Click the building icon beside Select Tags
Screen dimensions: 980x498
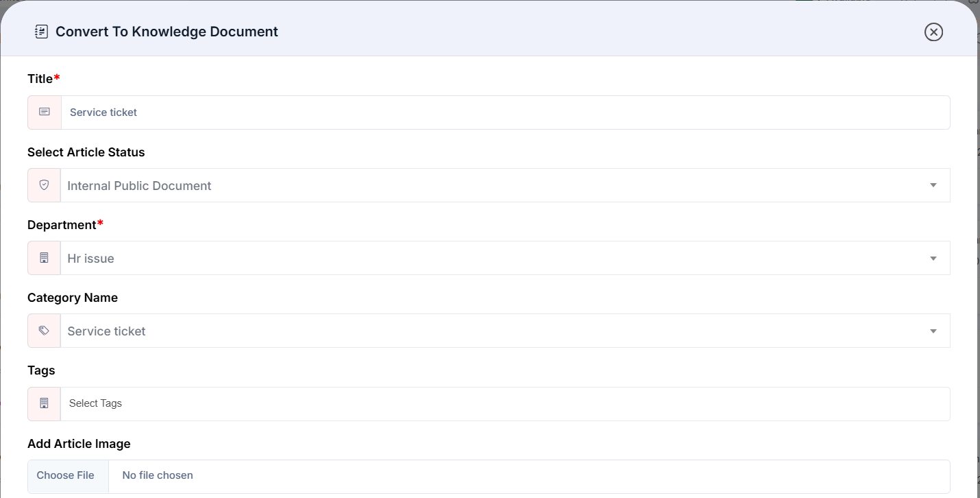45,403
